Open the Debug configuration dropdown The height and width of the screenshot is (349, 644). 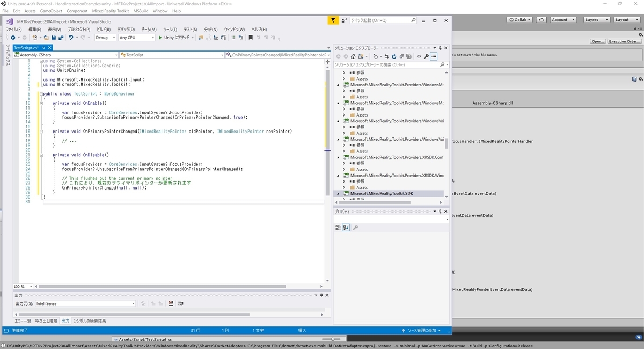coord(106,38)
